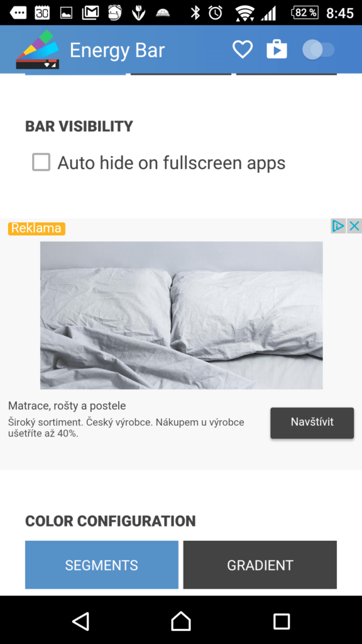362x644 pixels.
Task: Open recent apps square button
Action: click(x=282, y=621)
